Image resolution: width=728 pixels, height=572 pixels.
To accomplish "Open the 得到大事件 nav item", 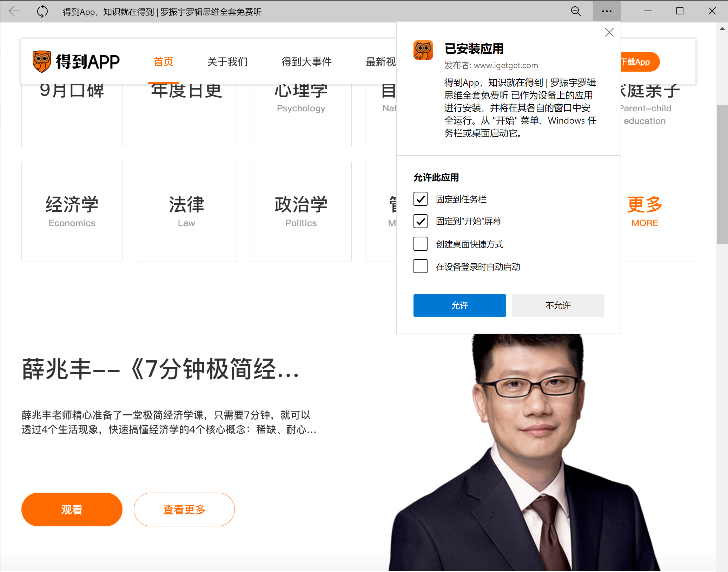I will [306, 62].
